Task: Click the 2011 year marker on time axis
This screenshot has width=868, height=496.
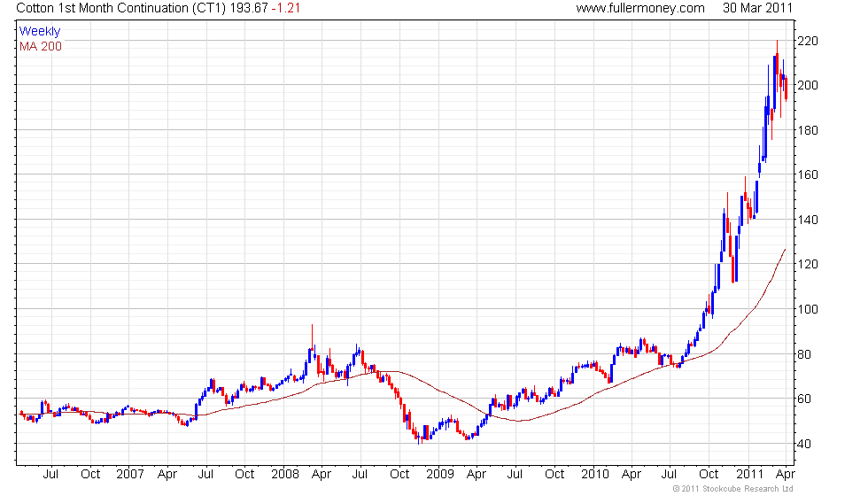Action: coord(749,475)
